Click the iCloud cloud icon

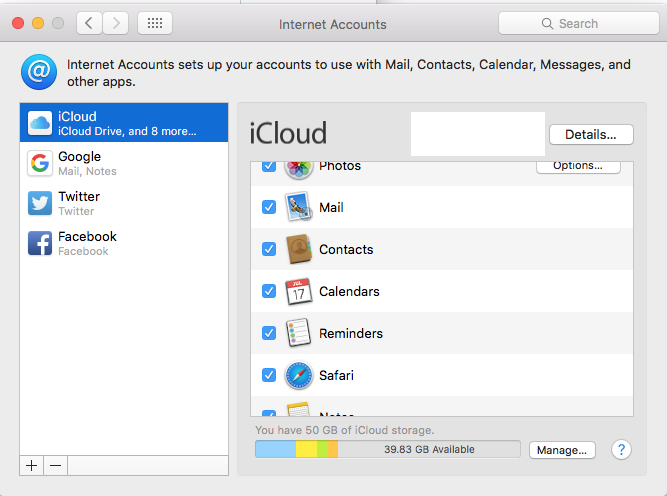(40, 123)
